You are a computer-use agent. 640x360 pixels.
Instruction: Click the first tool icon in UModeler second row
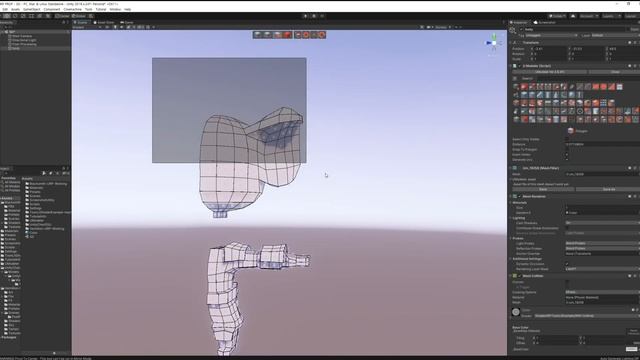pos(516,95)
